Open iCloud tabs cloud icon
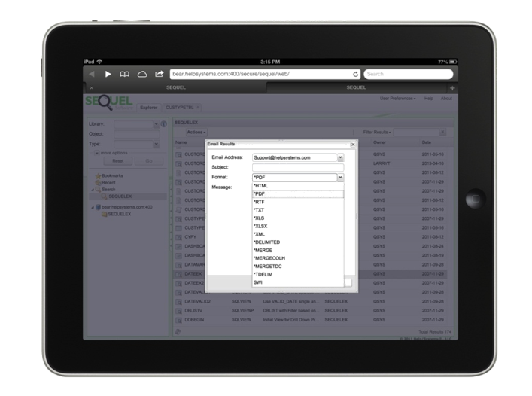532x396 pixels. click(142, 74)
